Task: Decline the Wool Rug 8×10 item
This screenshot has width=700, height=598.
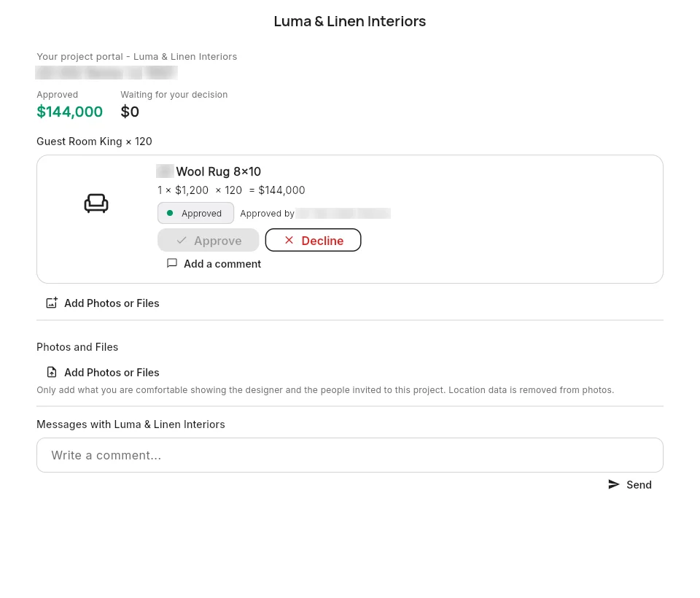Action: click(313, 240)
